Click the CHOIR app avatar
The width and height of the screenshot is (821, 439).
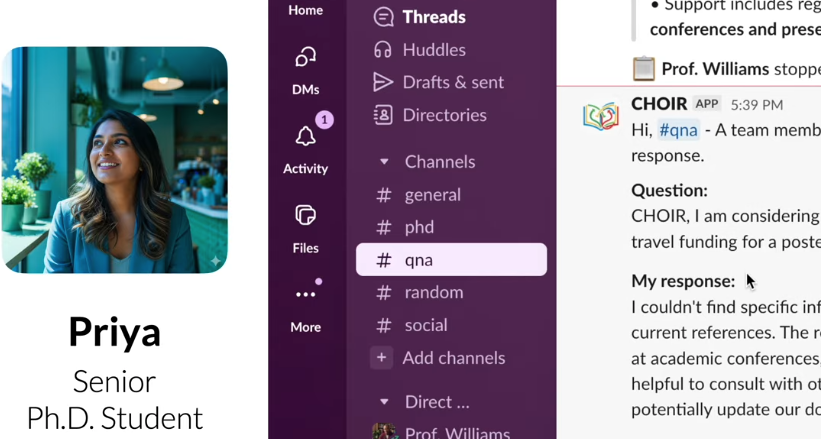[601, 116]
